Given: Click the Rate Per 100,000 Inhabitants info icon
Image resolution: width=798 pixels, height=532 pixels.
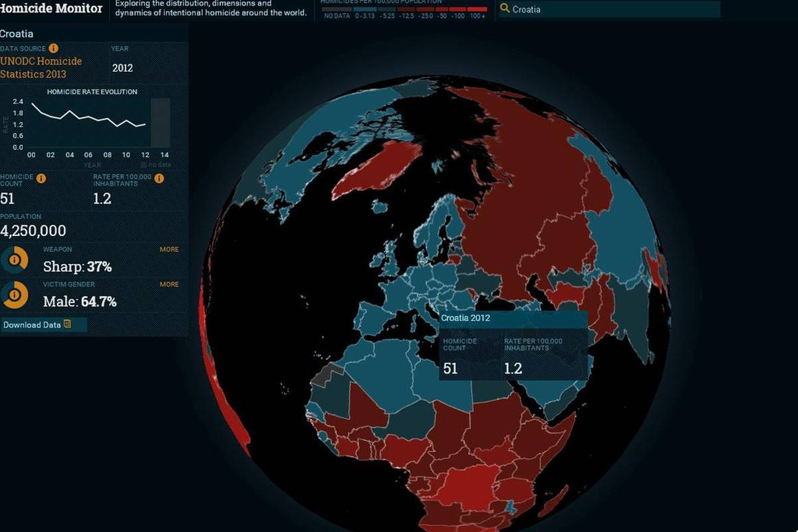Looking at the screenshot, I should [158, 178].
